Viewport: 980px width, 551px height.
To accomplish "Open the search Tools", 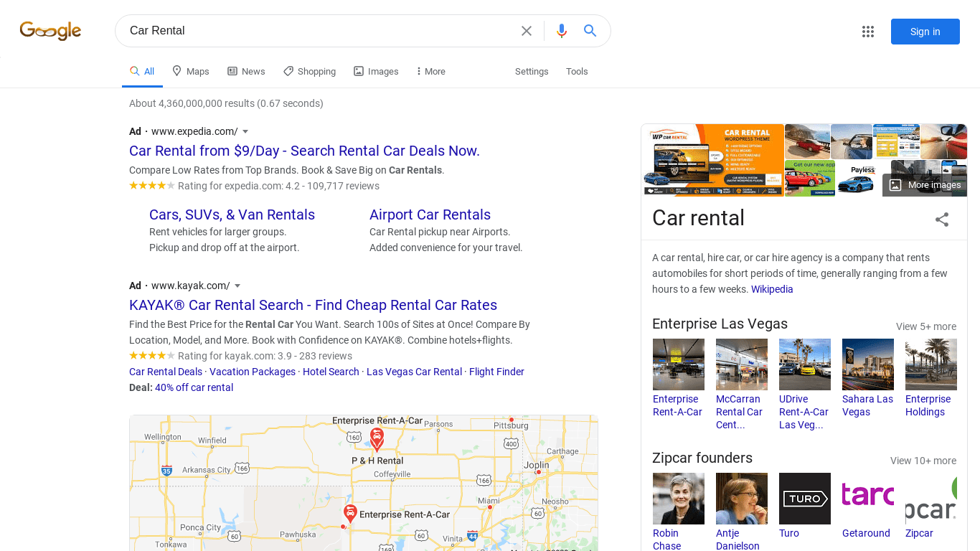I will coord(577,72).
